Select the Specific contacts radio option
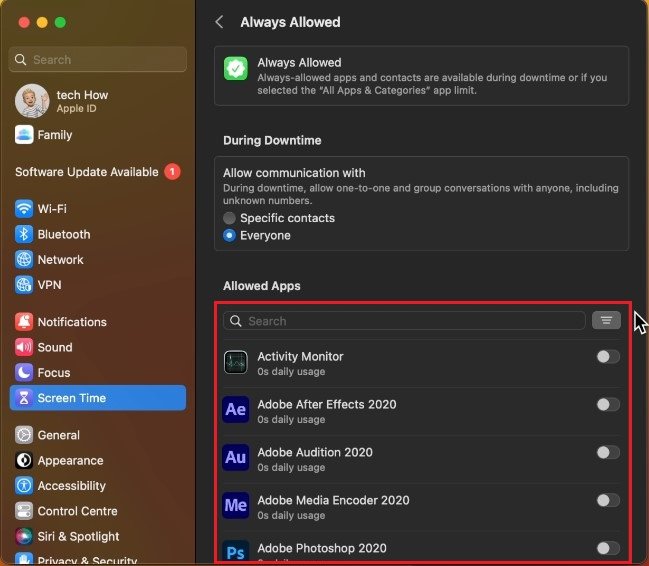This screenshot has width=649, height=566. click(x=230, y=218)
